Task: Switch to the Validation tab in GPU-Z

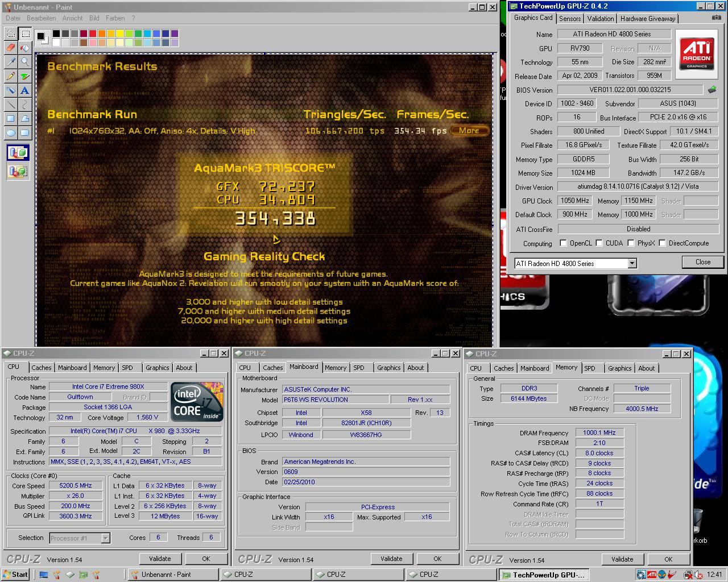Action: point(601,19)
